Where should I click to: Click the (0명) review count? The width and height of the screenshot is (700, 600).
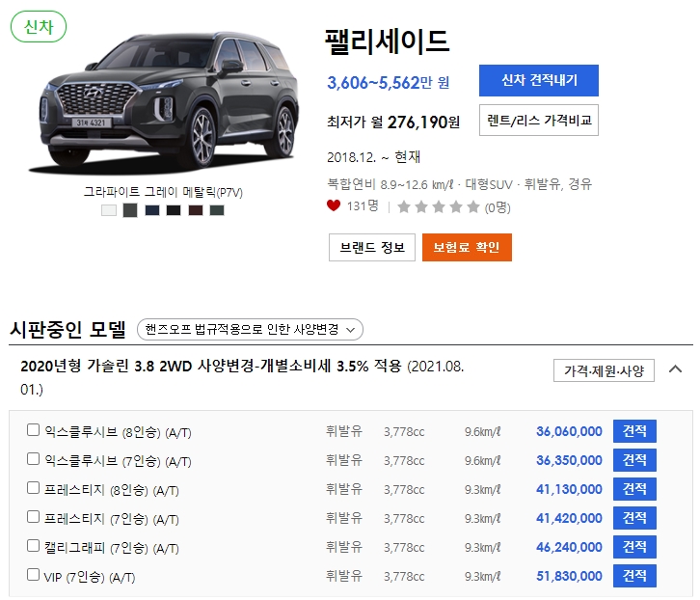coord(498,207)
